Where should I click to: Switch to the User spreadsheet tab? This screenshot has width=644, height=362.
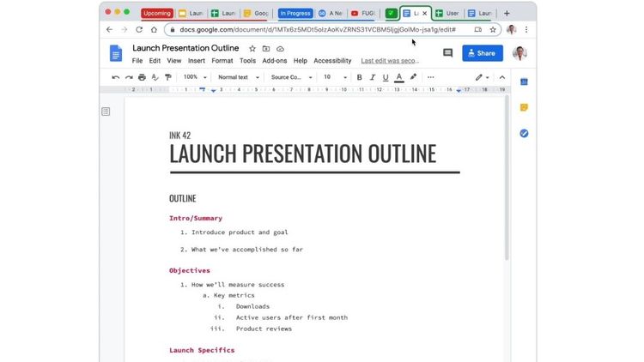(447, 13)
